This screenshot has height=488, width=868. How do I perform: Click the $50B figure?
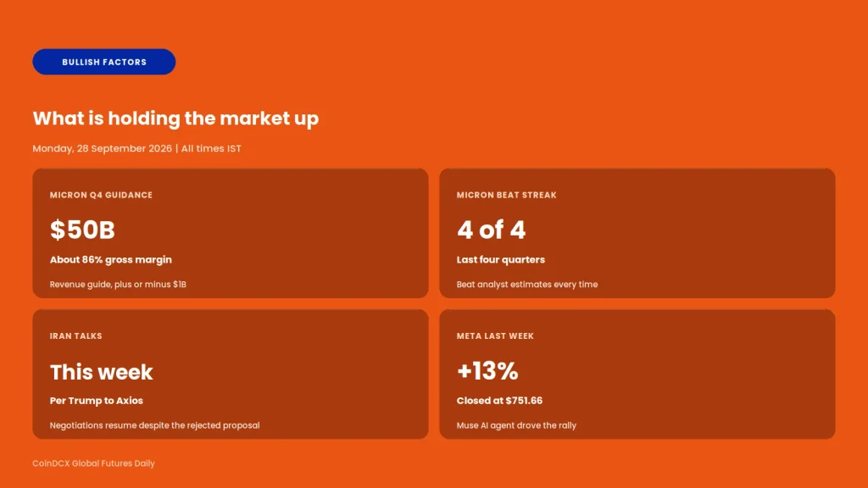coord(82,230)
